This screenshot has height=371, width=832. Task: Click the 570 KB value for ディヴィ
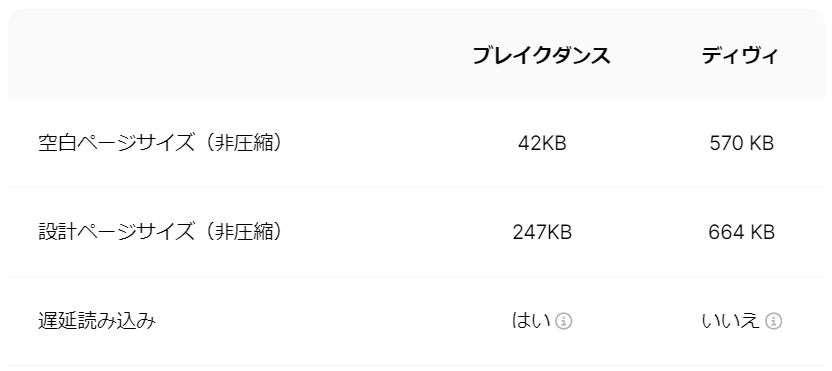pyautogui.click(x=741, y=143)
